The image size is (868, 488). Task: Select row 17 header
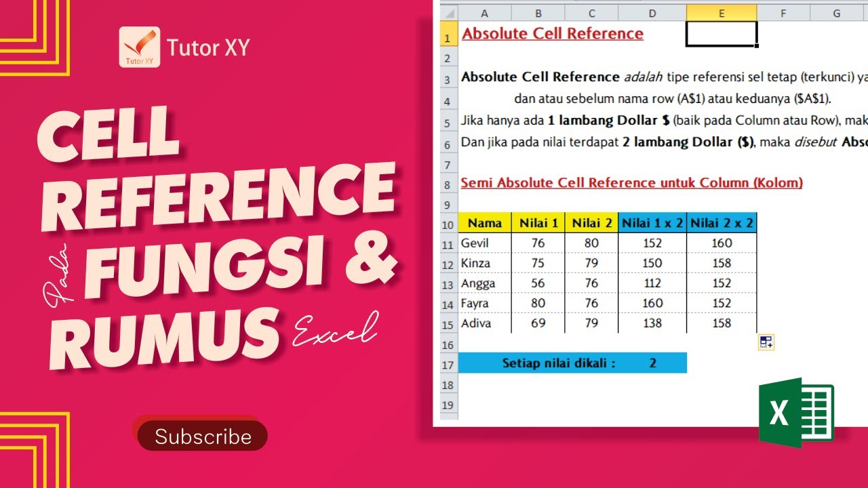coord(448,363)
